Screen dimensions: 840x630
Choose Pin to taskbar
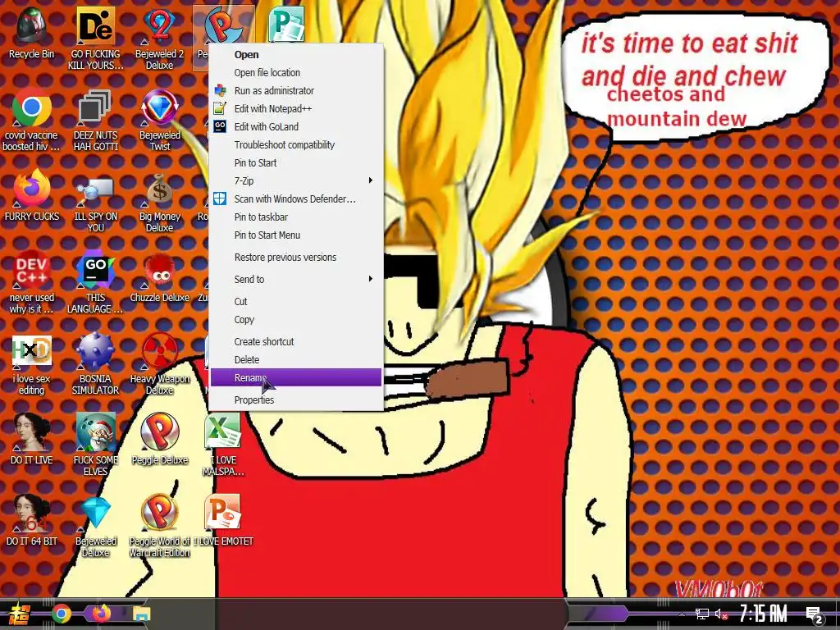295,217
